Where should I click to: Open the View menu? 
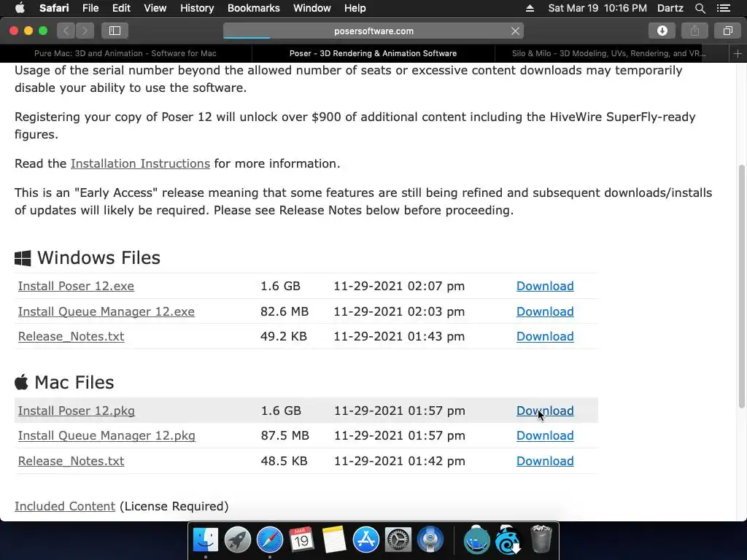tap(155, 8)
